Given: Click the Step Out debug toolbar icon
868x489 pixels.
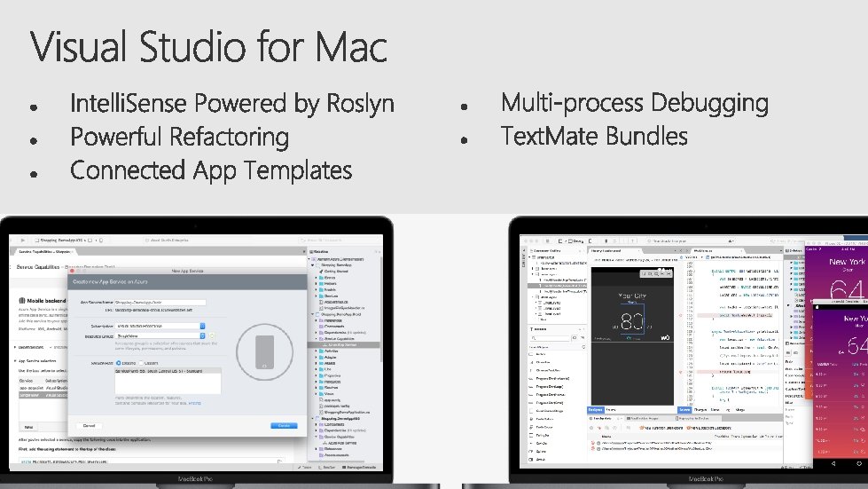Looking at the screenshot, I should pyautogui.click(x=632, y=241).
